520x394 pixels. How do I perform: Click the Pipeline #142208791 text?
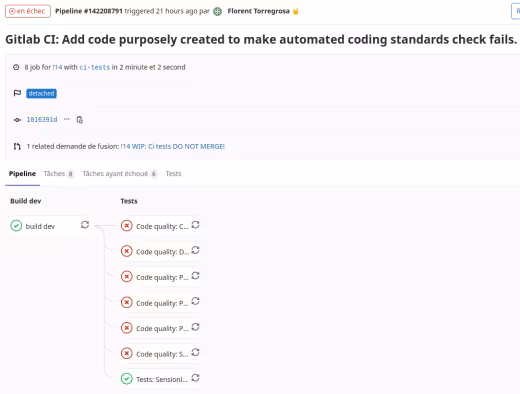click(x=89, y=11)
